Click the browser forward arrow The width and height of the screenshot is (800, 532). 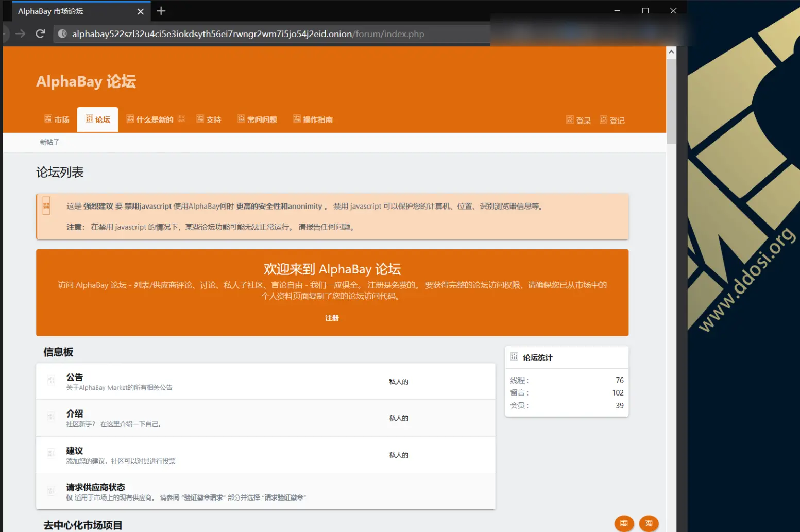(x=21, y=34)
